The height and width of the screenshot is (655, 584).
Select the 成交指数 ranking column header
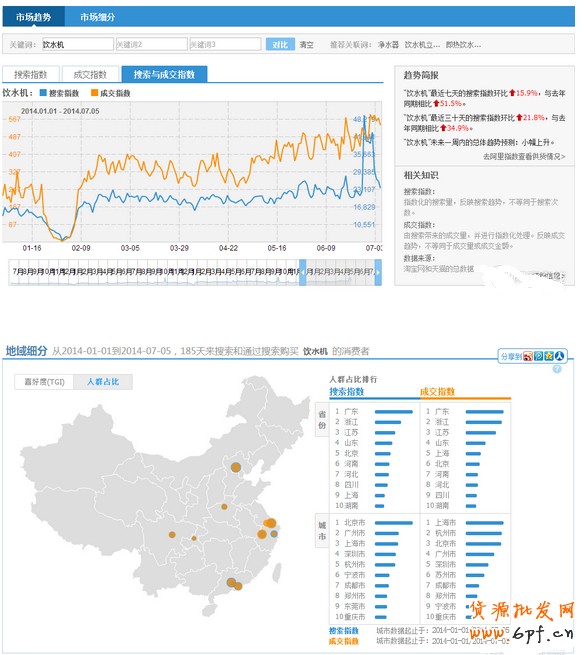tap(437, 392)
